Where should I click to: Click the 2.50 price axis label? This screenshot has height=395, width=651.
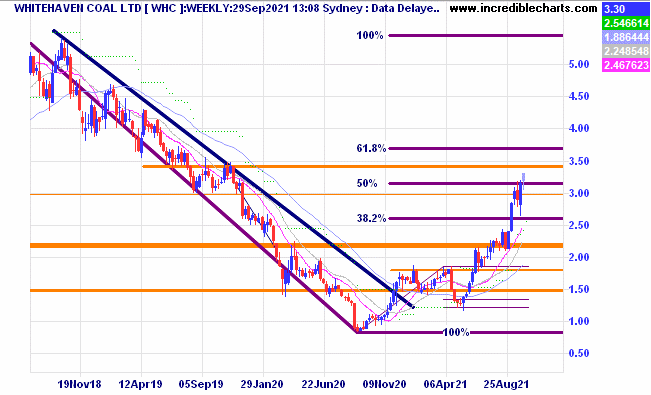coord(579,225)
